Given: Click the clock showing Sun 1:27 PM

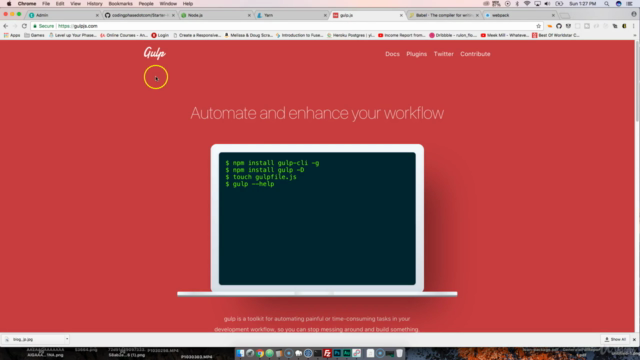Looking at the screenshot, I should pos(582,4).
